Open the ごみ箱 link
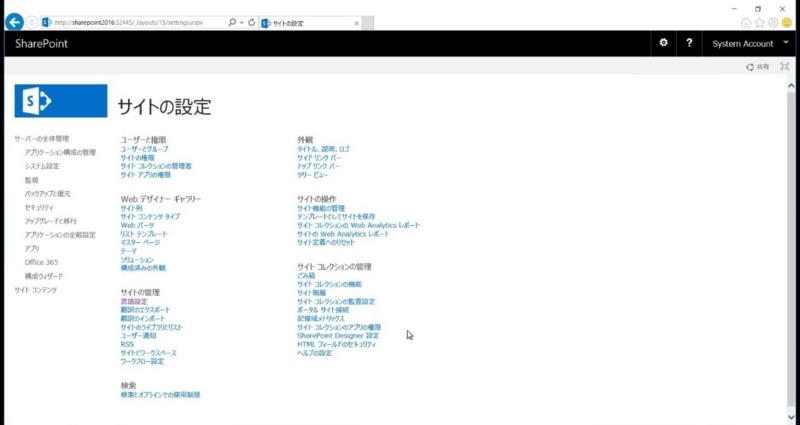The image size is (800, 425). pos(306,276)
